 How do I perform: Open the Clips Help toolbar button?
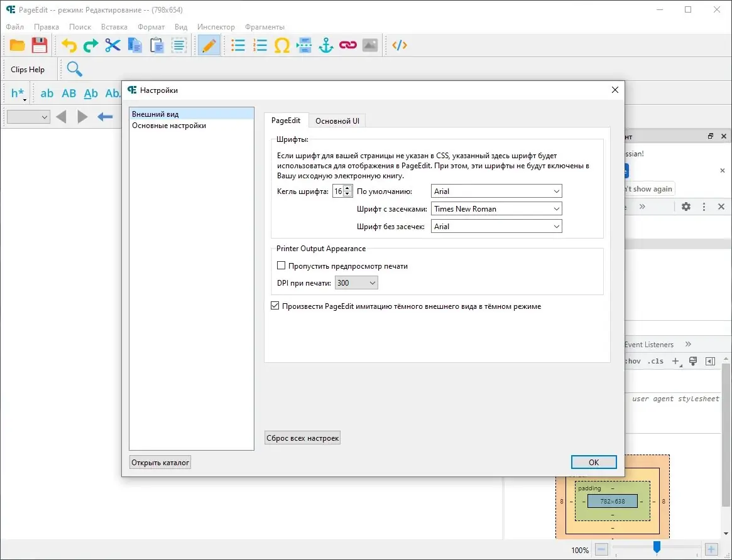[28, 70]
